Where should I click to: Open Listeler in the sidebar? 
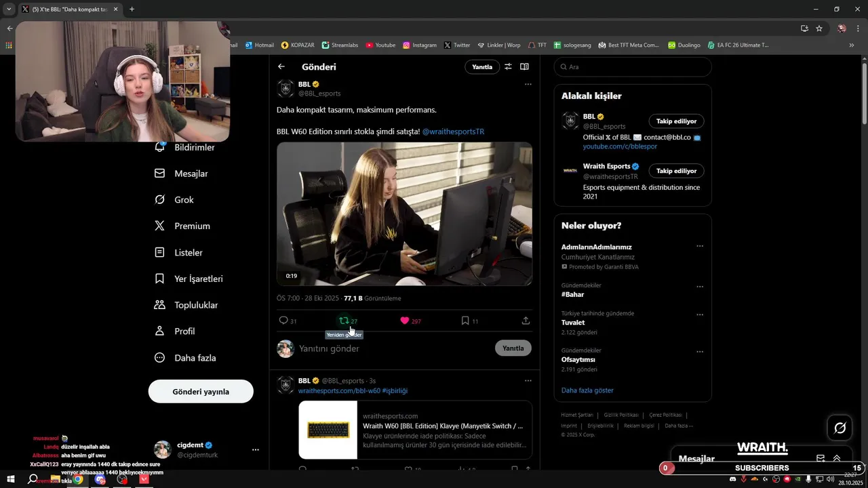pyautogui.click(x=178, y=253)
